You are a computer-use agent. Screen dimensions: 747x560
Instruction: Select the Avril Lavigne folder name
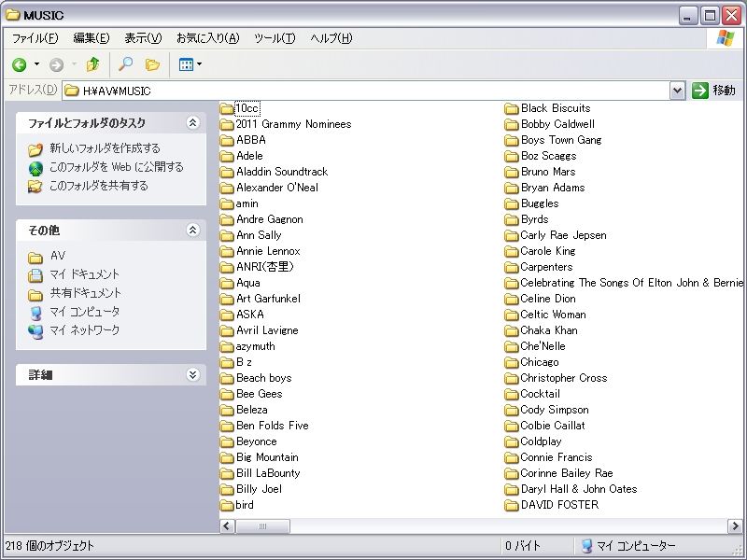267,330
